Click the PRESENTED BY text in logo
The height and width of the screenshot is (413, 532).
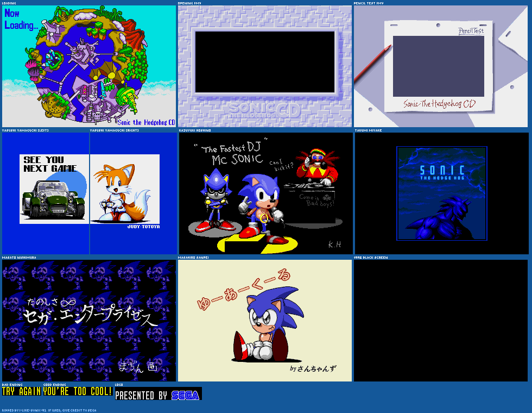coord(141,396)
